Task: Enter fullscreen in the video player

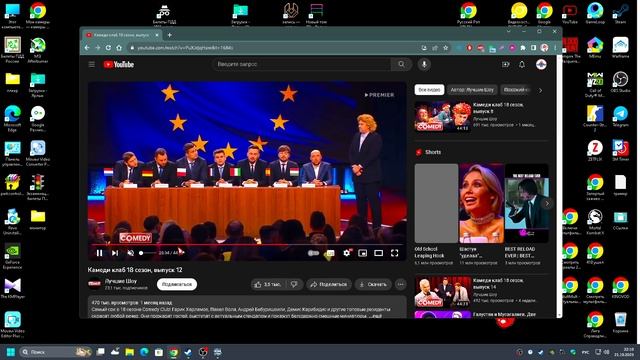Action: click(395, 253)
